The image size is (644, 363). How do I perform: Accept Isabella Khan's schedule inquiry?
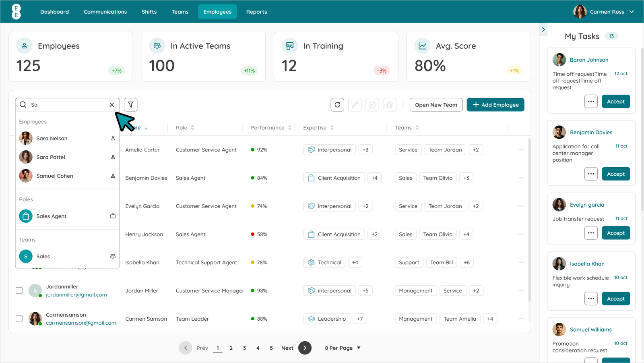616,299
